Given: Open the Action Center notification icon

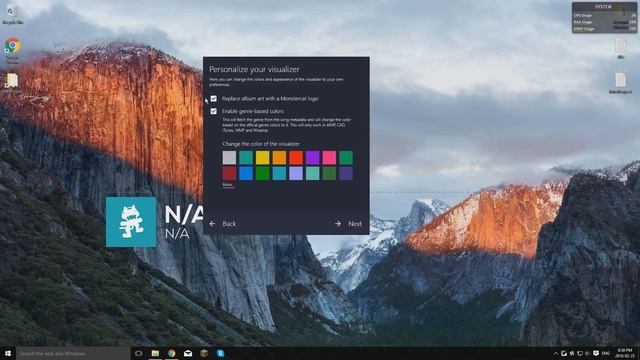Looking at the screenshot, I should click(x=596, y=353).
